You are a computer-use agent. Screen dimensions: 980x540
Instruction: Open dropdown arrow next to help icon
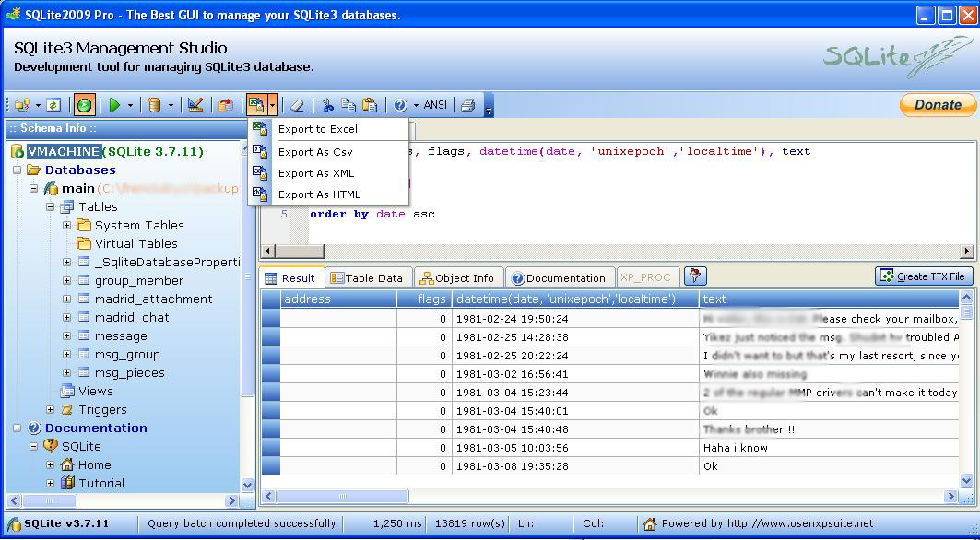pyautogui.click(x=416, y=105)
